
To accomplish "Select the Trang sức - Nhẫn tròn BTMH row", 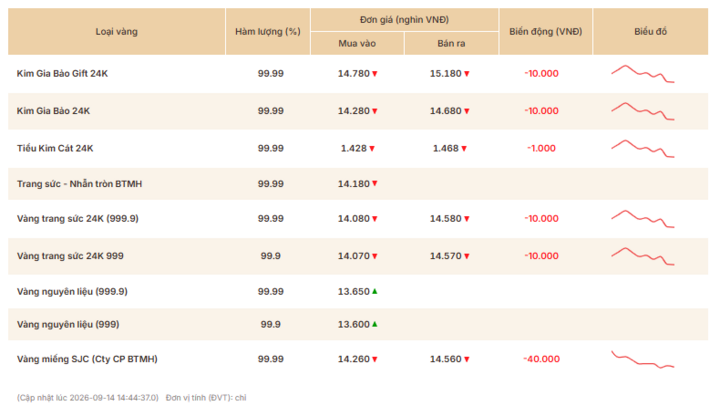I will click(358, 184).
